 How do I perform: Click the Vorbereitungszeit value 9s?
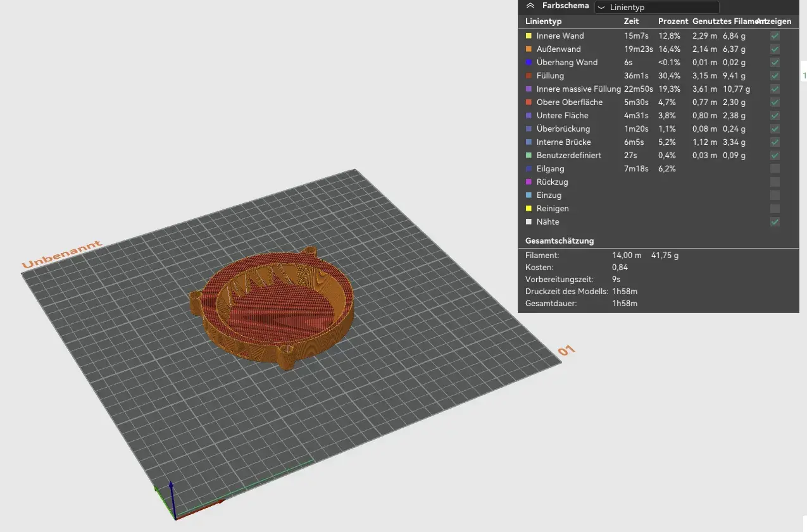(616, 280)
